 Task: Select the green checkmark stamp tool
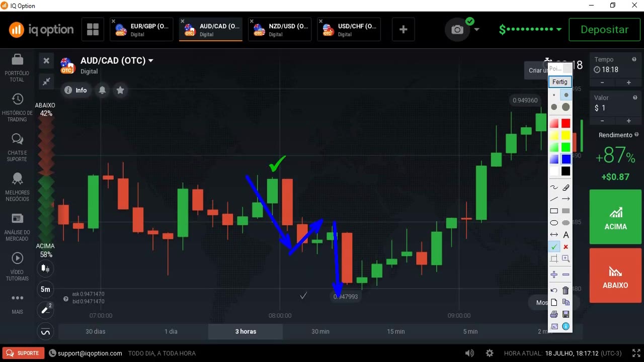(554, 247)
